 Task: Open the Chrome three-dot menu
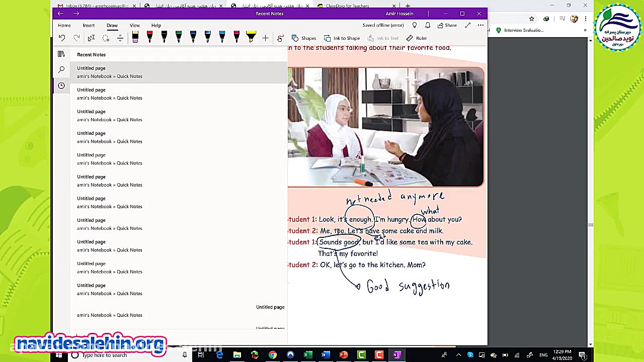586,19
